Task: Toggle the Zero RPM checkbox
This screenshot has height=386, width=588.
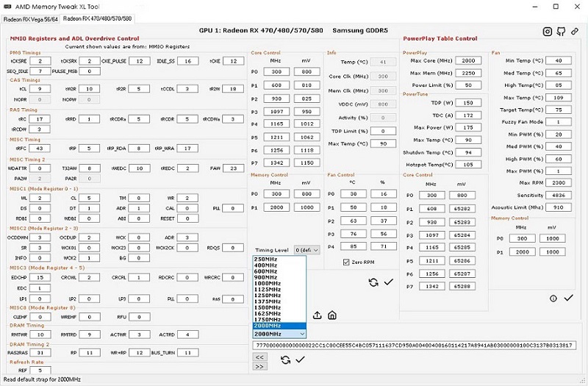Action: pos(347,262)
